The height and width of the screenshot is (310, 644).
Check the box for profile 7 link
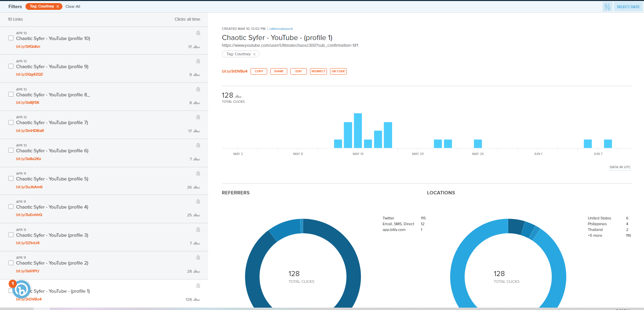pyautogui.click(x=11, y=122)
